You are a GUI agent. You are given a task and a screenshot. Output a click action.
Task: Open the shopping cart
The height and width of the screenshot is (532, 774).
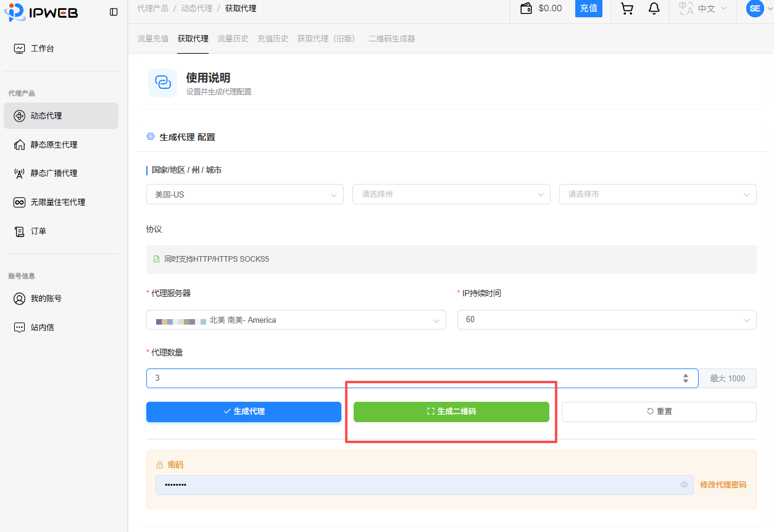(627, 9)
